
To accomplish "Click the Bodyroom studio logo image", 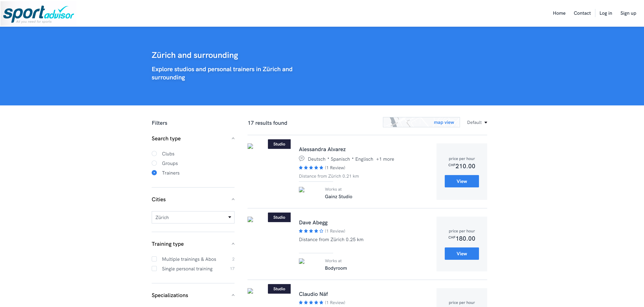I will click(x=301, y=261).
